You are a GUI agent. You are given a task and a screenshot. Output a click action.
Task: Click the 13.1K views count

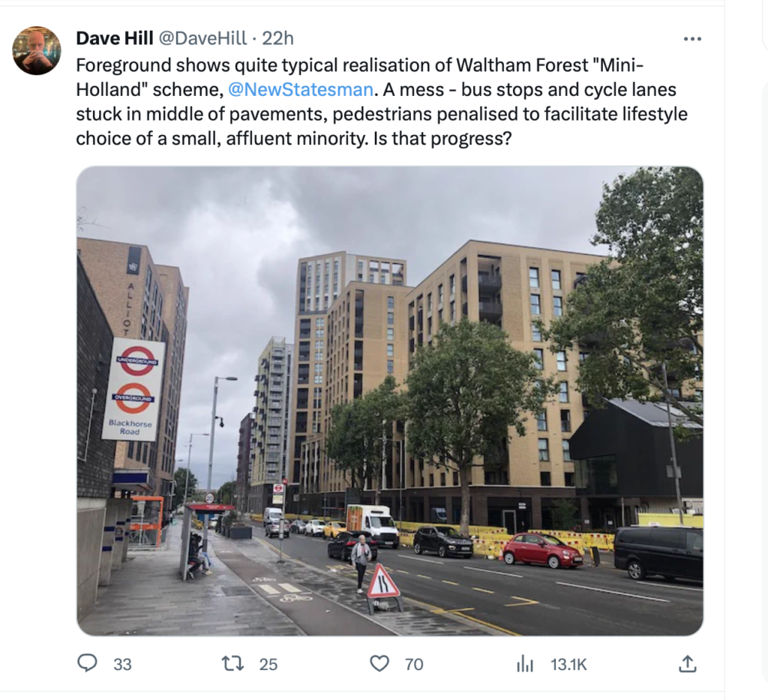(x=568, y=664)
